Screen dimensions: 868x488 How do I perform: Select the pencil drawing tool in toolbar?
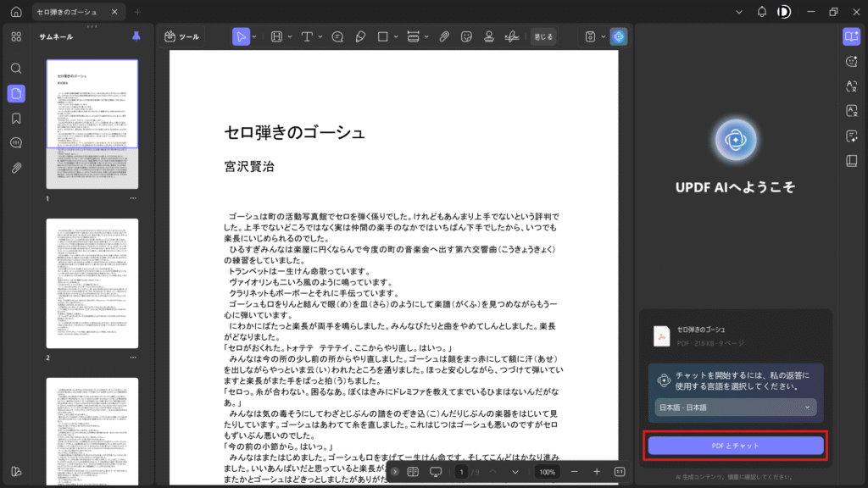[x=360, y=36]
